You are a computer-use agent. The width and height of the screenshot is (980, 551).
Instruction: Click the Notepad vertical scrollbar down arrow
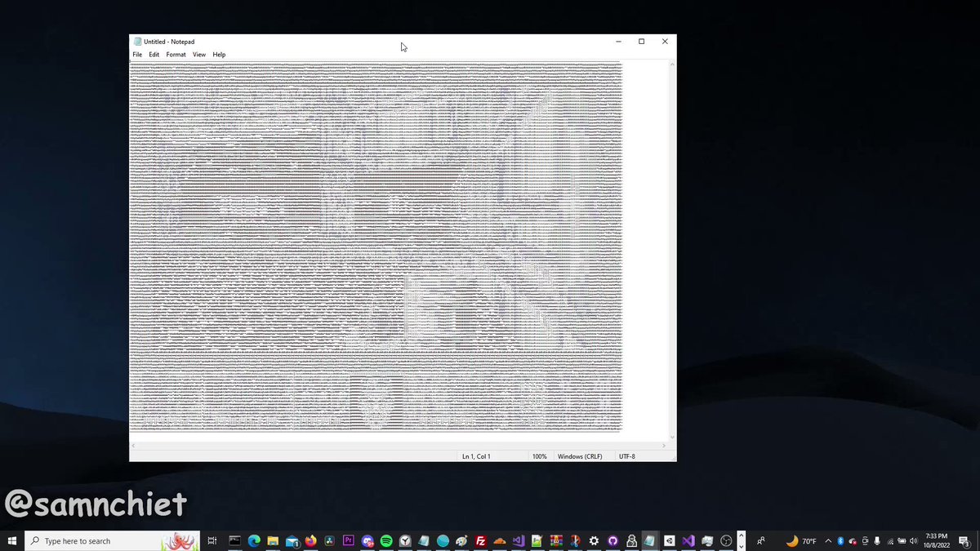pyautogui.click(x=672, y=437)
